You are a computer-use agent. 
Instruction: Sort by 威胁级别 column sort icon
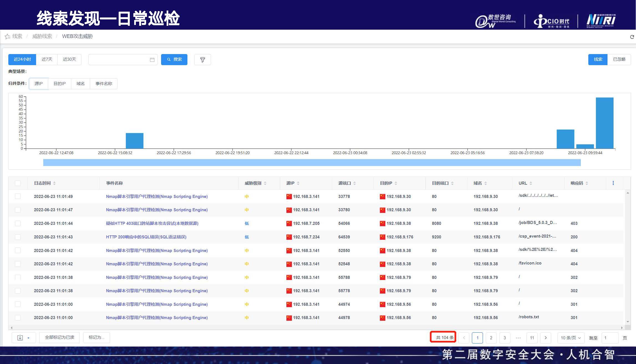point(265,183)
